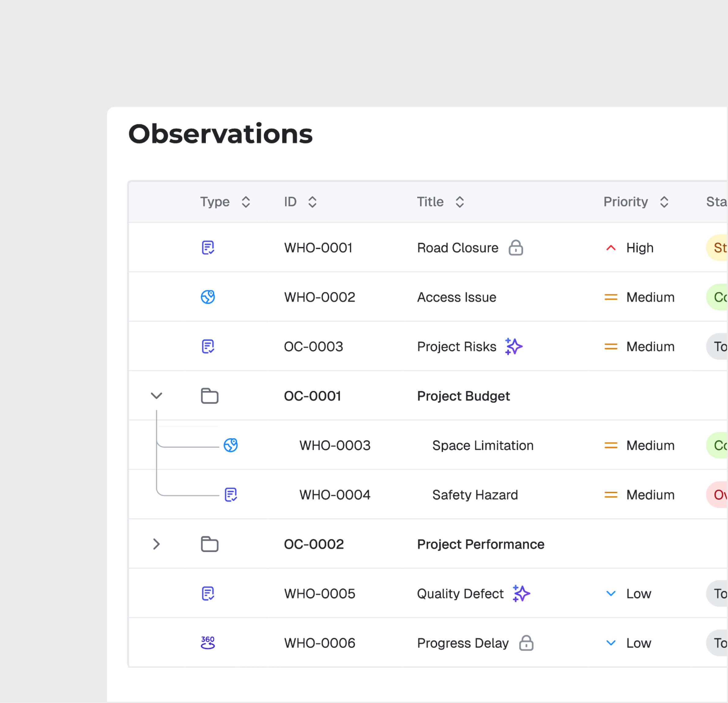Expand the Project Performance group
The width and height of the screenshot is (728, 703).
pyautogui.click(x=156, y=544)
